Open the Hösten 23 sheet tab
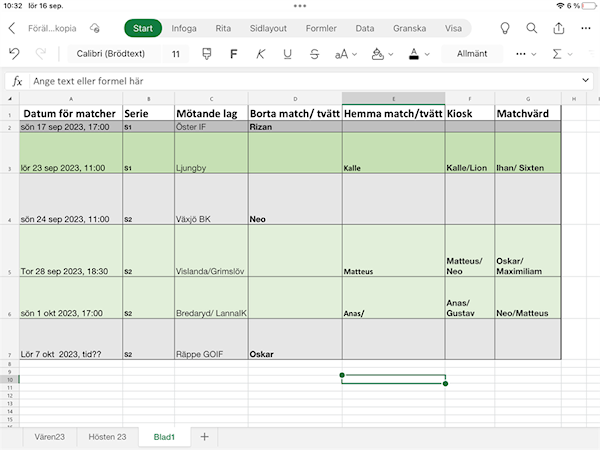This screenshot has width=600, height=450. click(107, 437)
